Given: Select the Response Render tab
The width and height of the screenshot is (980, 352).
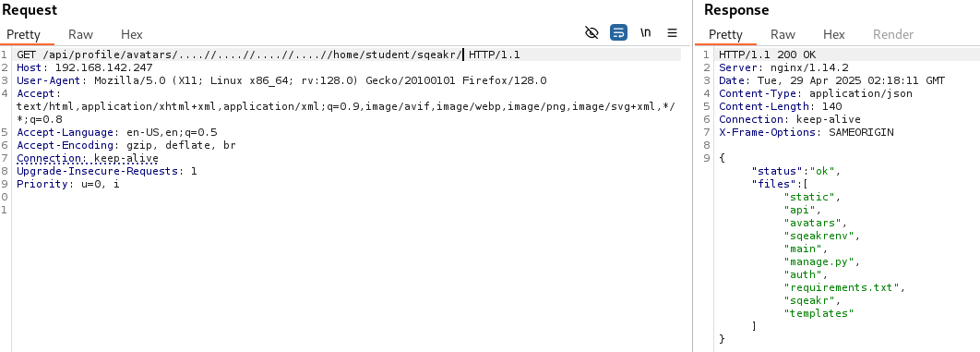Looking at the screenshot, I should pyautogui.click(x=893, y=34).
